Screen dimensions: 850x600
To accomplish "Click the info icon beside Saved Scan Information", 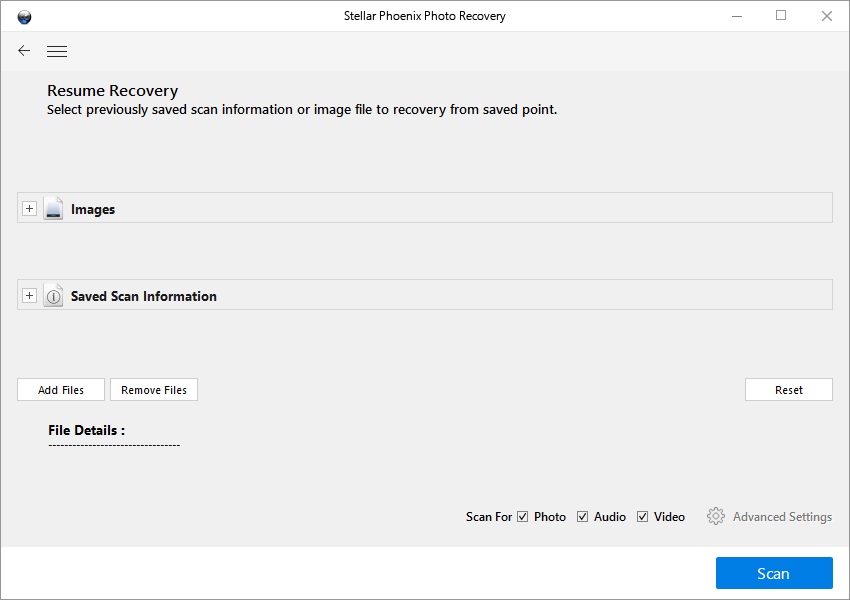I will [x=53, y=295].
